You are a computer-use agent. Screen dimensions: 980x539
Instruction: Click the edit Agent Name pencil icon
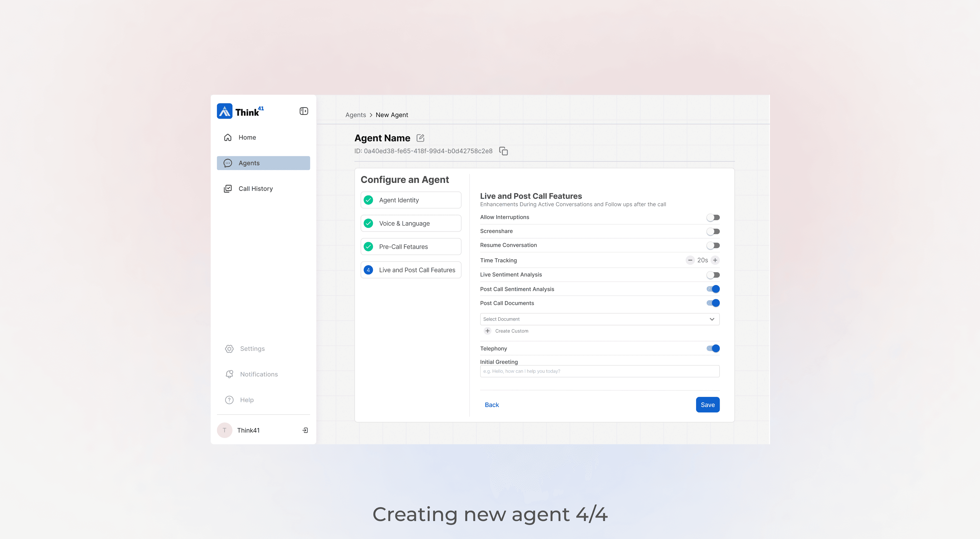coord(420,138)
